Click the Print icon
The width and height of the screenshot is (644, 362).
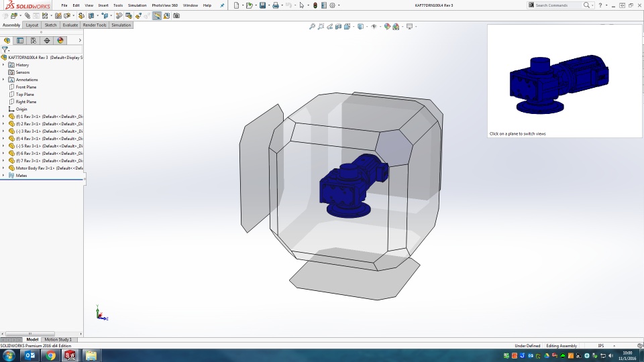[x=276, y=5]
